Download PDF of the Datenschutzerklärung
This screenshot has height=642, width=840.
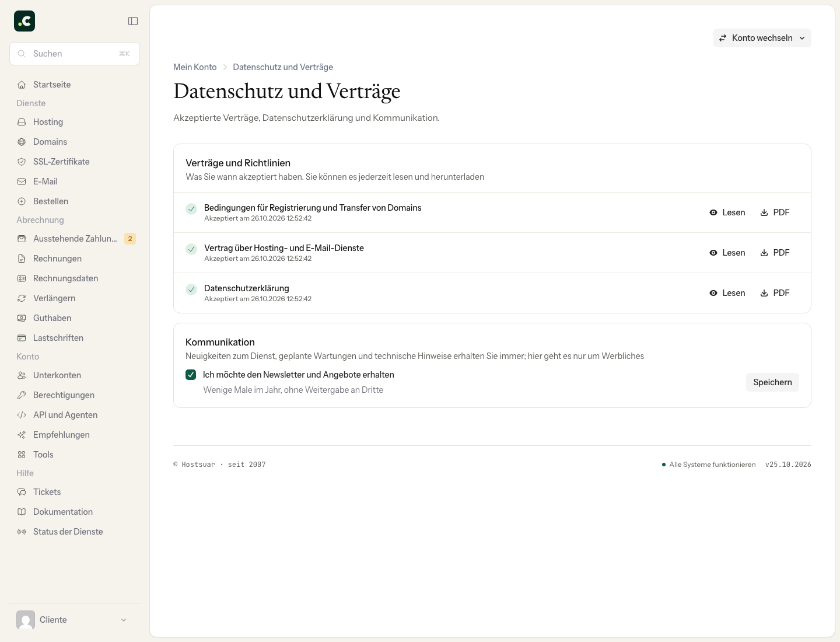(x=775, y=293)
